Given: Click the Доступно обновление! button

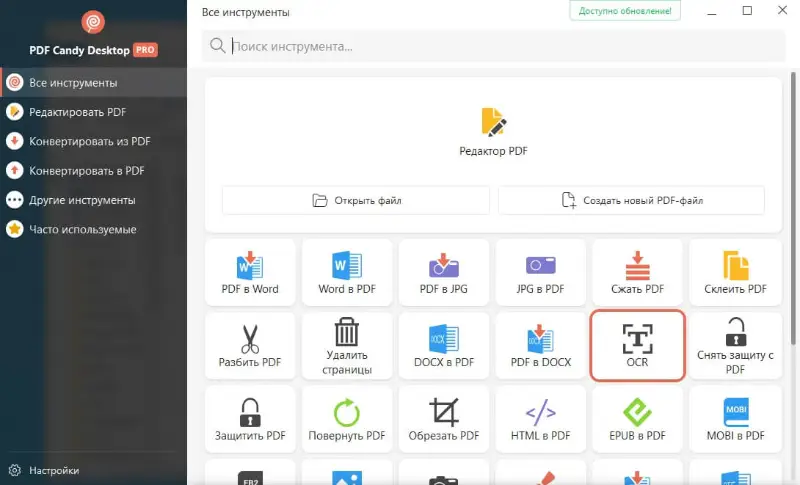Looking at the screenshot, I should coord(625,11).
